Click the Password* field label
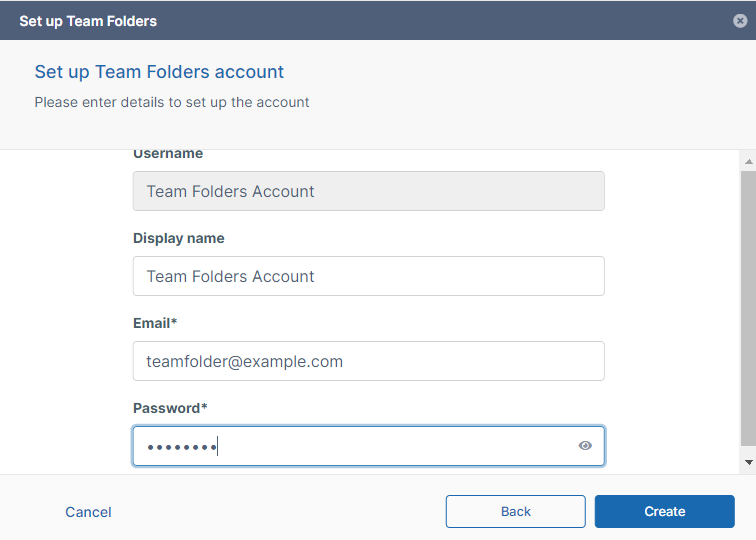This screenshot has width=756, height=540. click(x=170, y=409)
